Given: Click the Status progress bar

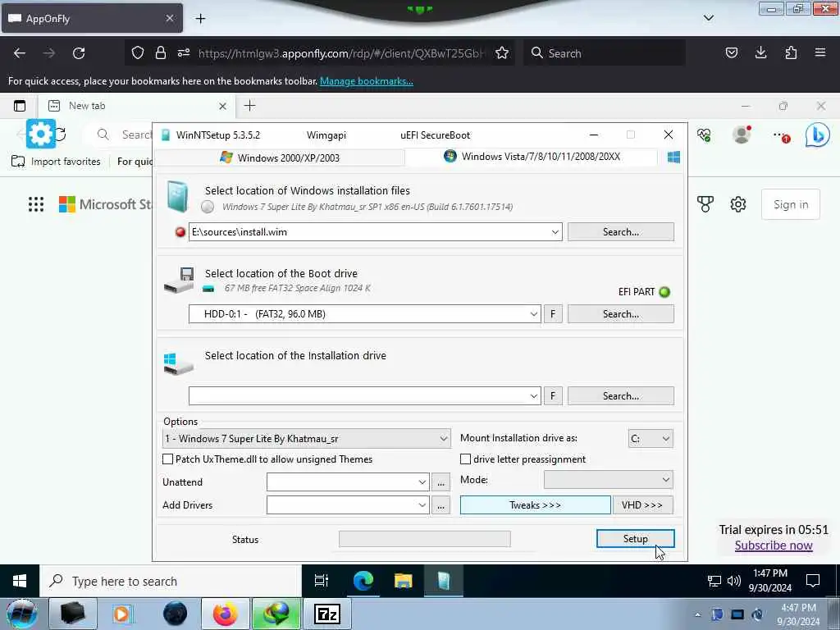Looking at the screenshot, I should tap(425, 539).
